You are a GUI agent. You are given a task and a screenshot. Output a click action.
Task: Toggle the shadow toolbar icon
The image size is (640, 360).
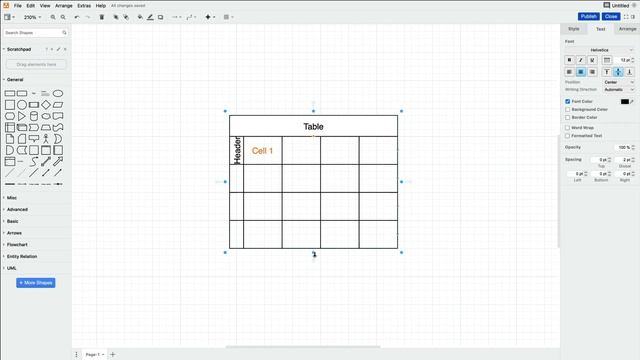[x=160, y=17]
